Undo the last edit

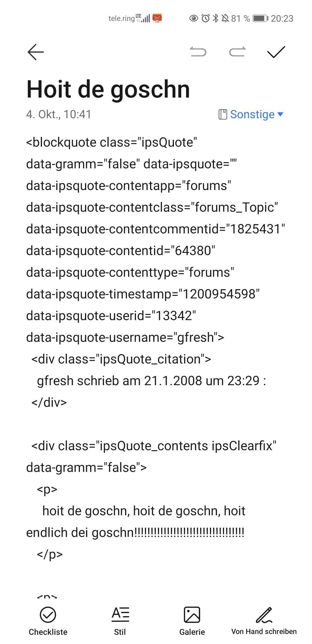198,51
